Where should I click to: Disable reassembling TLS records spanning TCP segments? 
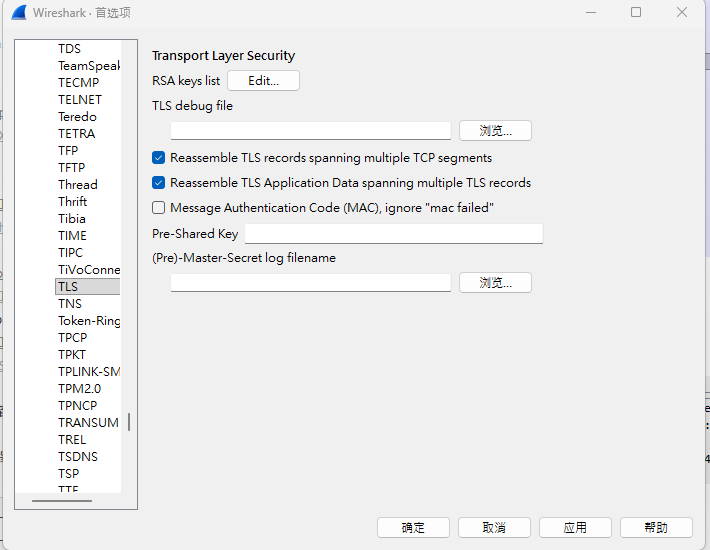(158, 158)
